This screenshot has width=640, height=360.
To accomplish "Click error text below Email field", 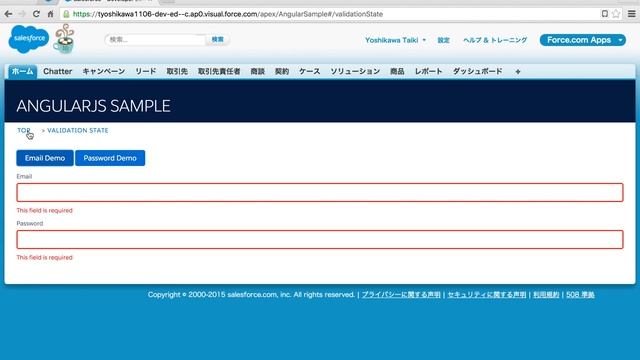I will point(44,211).
